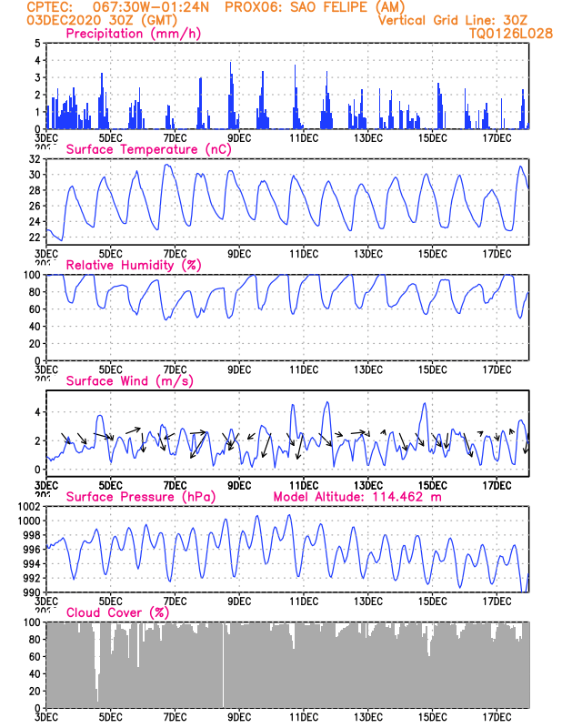
Task: Click the 11DEC tick on the temperature axis
Action: point(304,254)
